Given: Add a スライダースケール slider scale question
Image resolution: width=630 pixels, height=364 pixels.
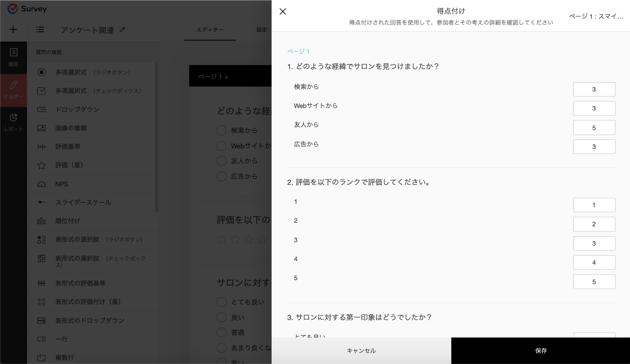Looking at the screenshot, I should [x=83, y=202].
